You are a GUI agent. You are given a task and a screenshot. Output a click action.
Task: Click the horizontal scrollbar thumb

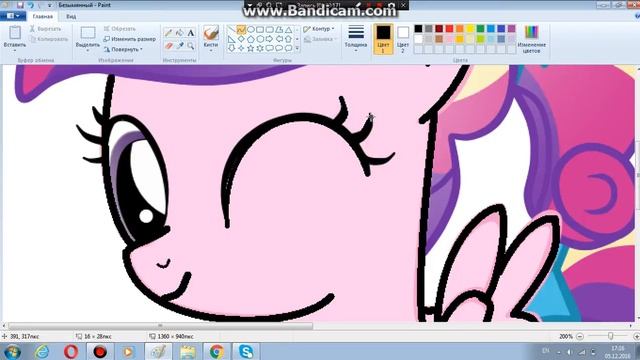(160, 326)
